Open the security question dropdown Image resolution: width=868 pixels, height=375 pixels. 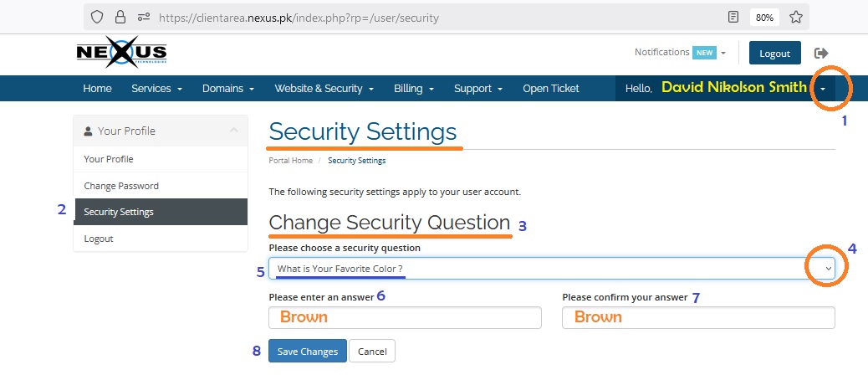pyautogui.click(x=551, y=268)
